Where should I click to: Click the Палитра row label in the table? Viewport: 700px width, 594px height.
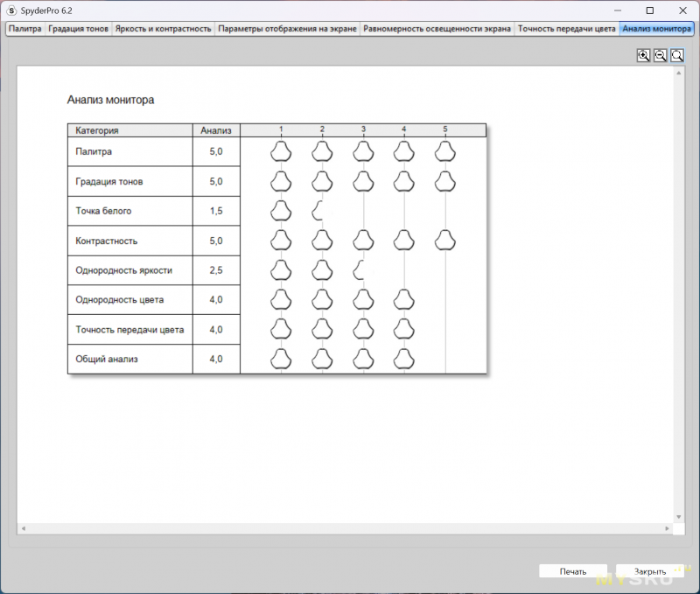point(94,151)
